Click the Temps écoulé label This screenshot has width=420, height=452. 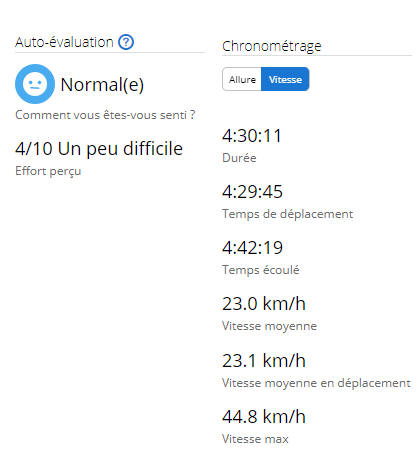pyautogui.click(x=261, y=270)
